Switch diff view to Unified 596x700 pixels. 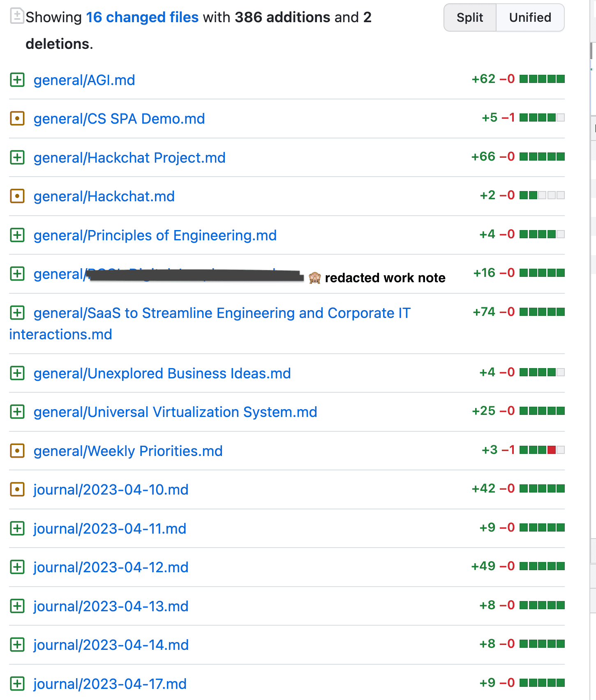pos(530,18)
